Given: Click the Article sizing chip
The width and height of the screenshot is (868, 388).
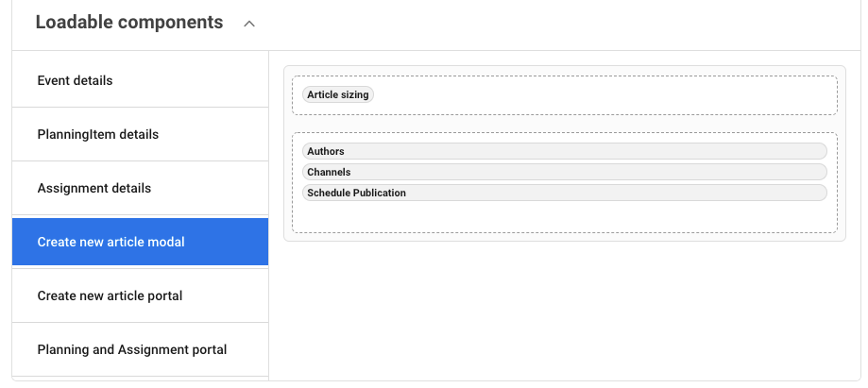Looking at the screenshot, I should (337, 95).
